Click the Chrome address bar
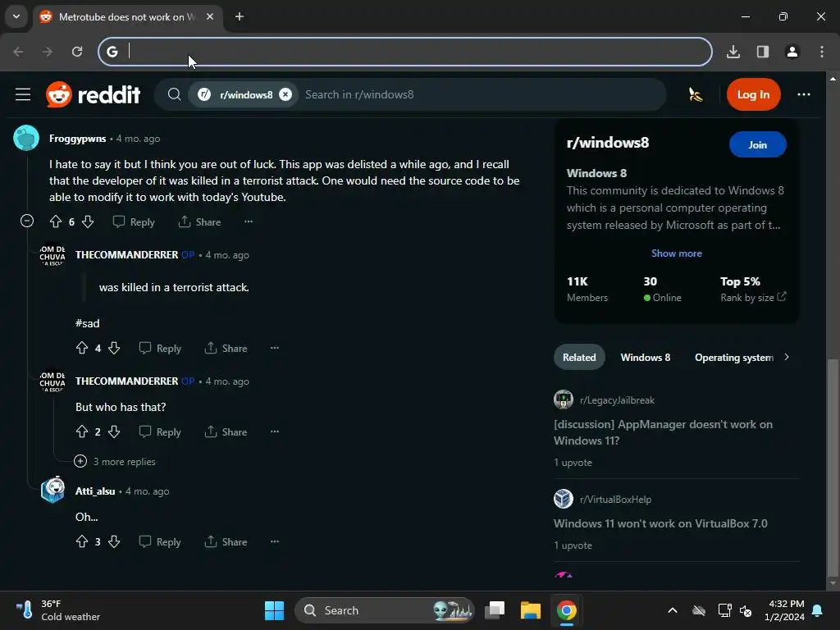This screenshot has height=630, width=840. 405,52
